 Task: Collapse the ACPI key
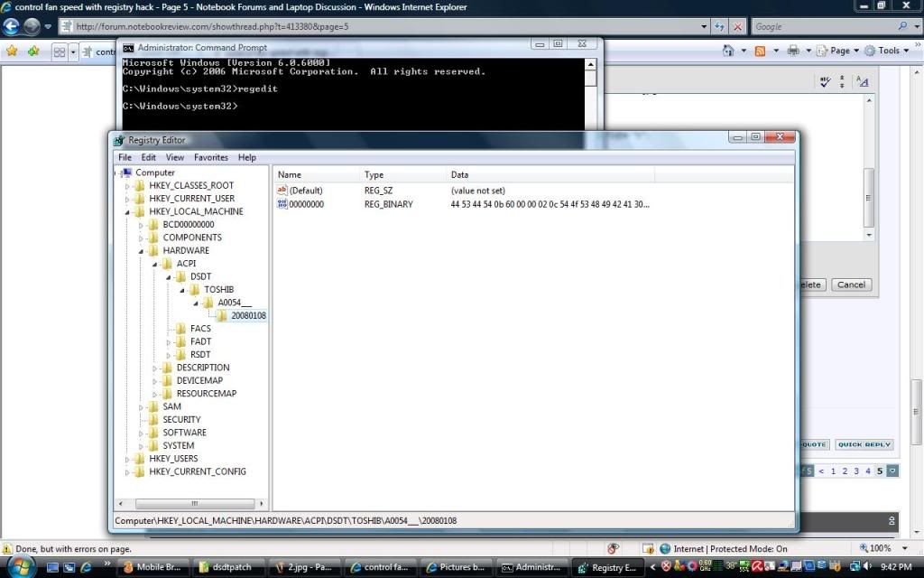pyautogui.click(x=154, y=264)
